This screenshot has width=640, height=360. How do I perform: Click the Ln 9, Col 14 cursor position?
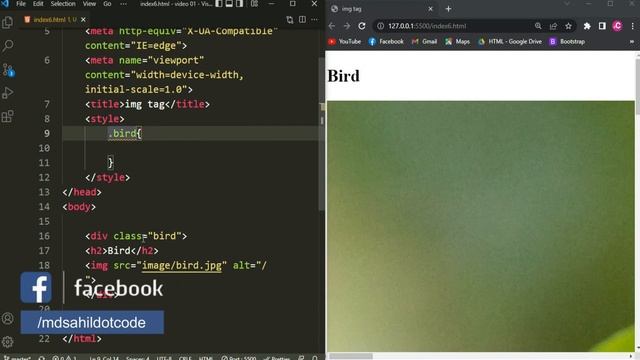[x=104, y=358]
